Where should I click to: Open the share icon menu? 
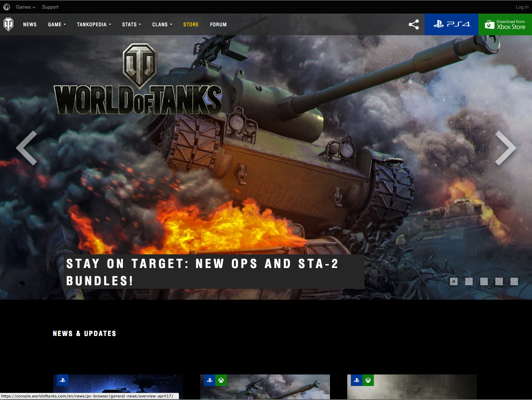click(414, 24)
